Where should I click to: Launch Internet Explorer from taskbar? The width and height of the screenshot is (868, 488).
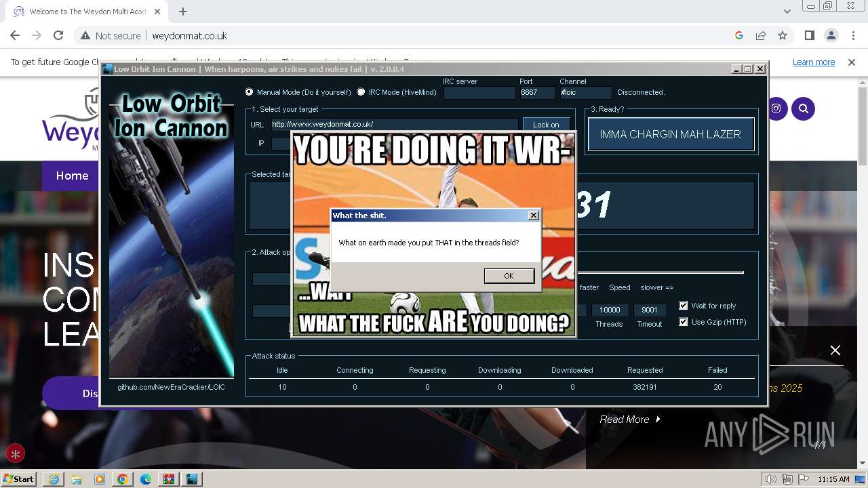click(x=53, y=479)
